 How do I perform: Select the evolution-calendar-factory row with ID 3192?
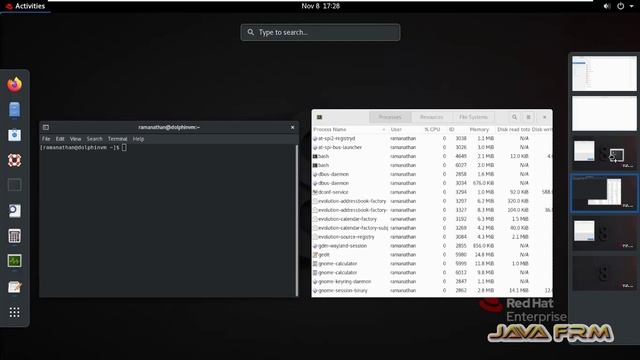432,219
